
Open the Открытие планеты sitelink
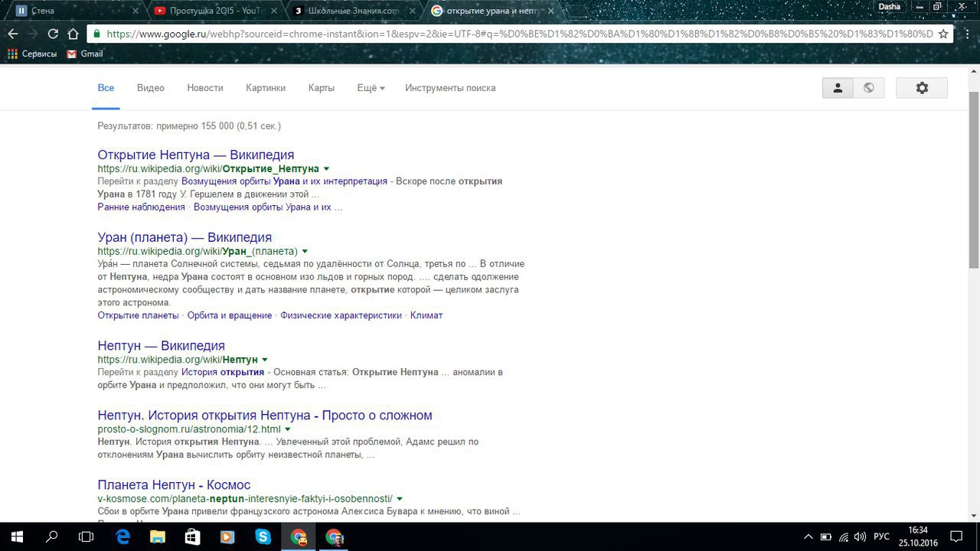click(138, 315)
